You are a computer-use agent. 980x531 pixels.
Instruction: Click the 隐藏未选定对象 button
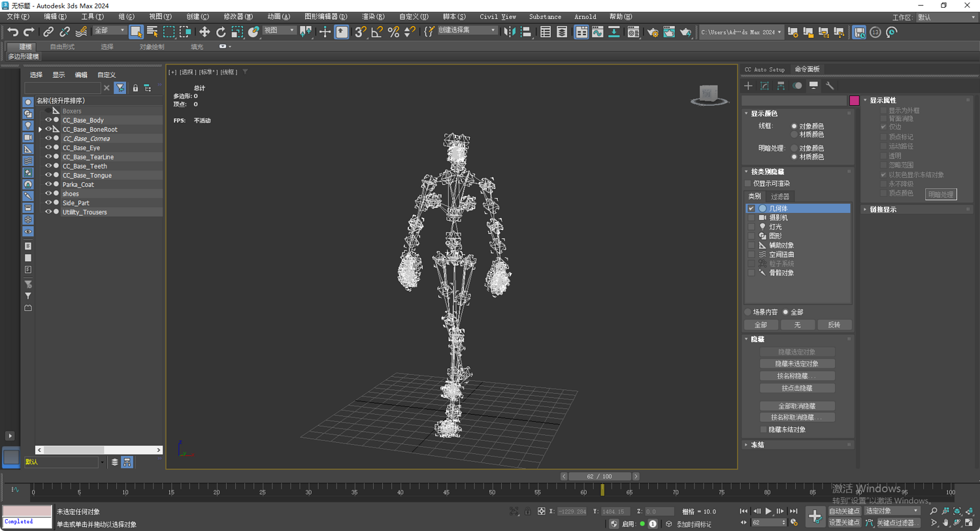797,364
